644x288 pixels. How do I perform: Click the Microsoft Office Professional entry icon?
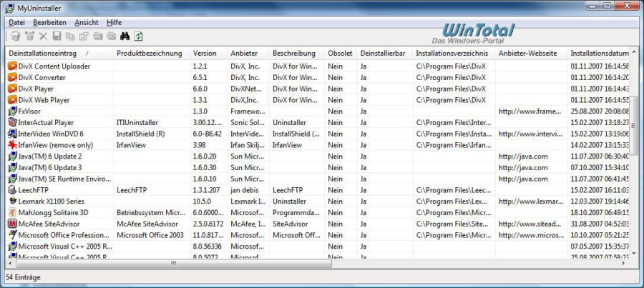(x=12, y=235)
